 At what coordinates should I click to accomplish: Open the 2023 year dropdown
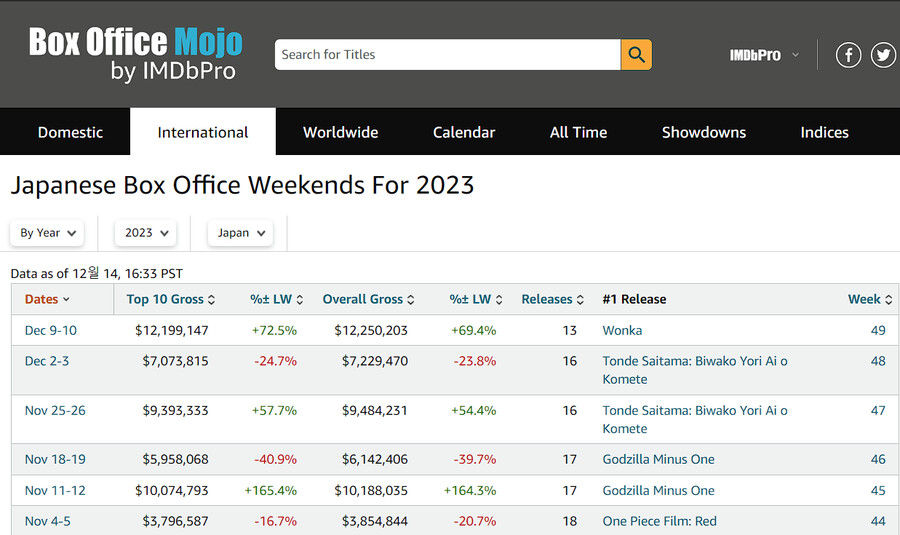[x=145, y=233]
